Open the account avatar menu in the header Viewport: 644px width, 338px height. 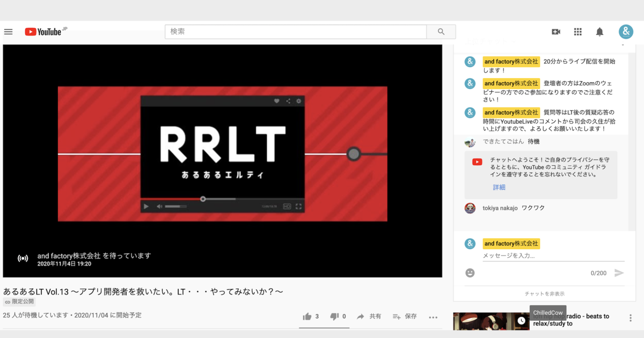click(x=626, y=32)
